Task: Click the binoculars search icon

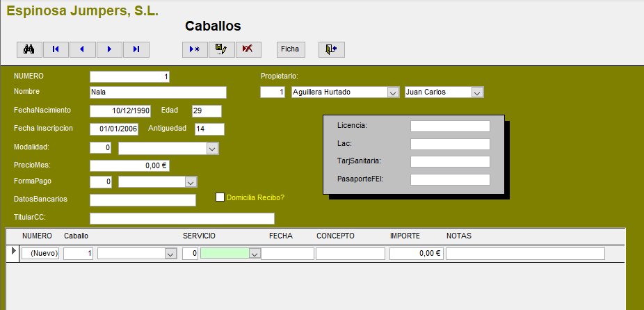Action: tap(29, 49)
